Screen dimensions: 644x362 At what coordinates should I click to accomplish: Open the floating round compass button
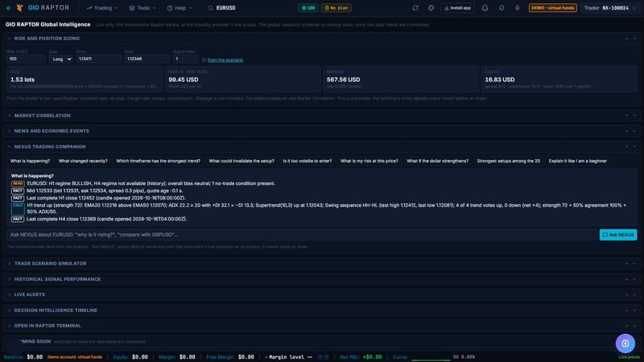625,343
